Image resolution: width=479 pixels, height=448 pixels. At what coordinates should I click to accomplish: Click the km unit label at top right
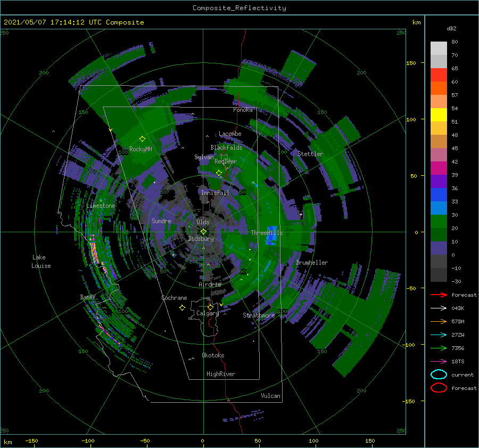click(416, 22)
